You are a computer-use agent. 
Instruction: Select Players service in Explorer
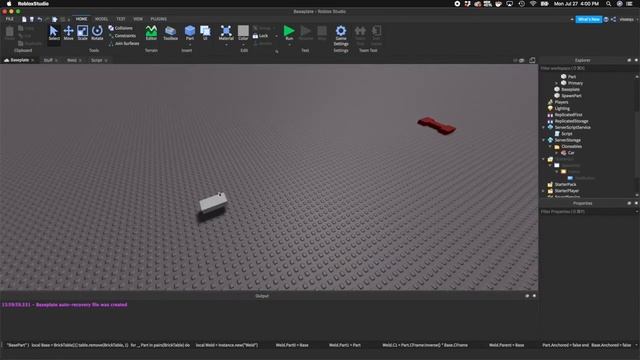558,102
